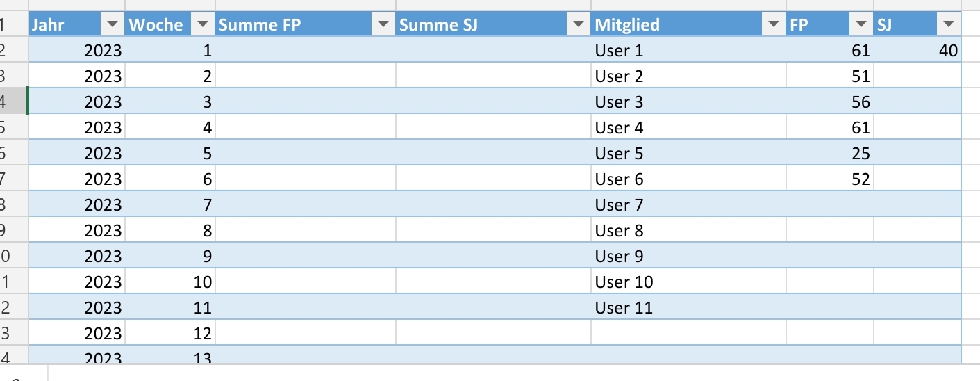This screenshot has width=980, height=381.
Task: Select the Woche cell with value 10
Action: tap(170, 282)
